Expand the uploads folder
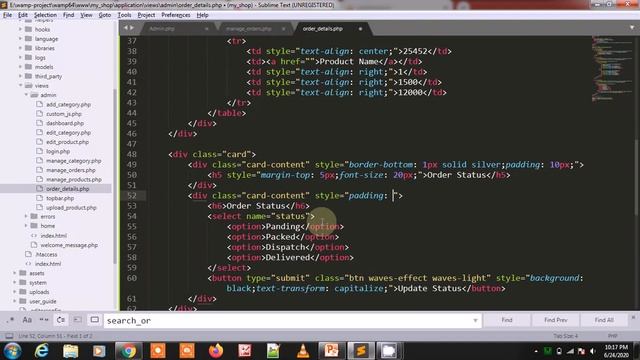Viewport: 640px width, 360px height. [15, 292]
